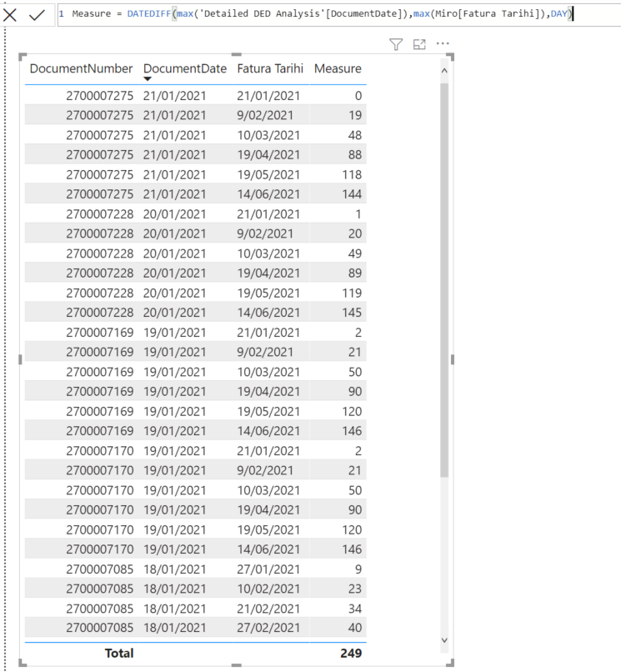Select DocumentDate 18/01/2021 in measure 40 row

tap(174, 628)
